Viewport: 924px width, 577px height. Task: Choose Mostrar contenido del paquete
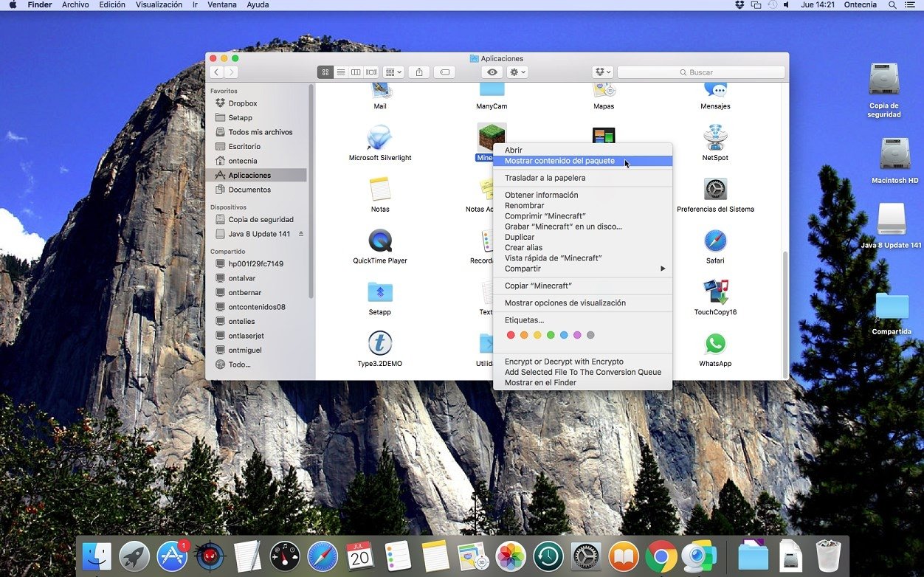click(582, 160)
